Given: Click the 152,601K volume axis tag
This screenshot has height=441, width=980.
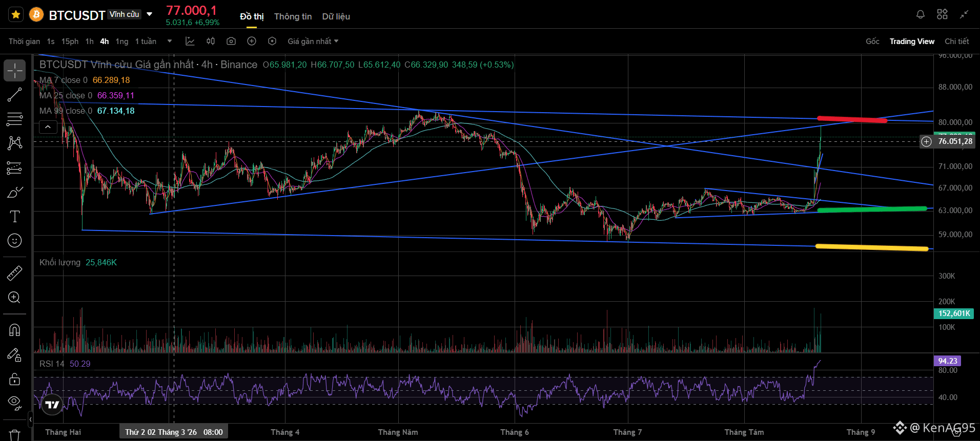Looking at the screenshot, I should (954, 313).
